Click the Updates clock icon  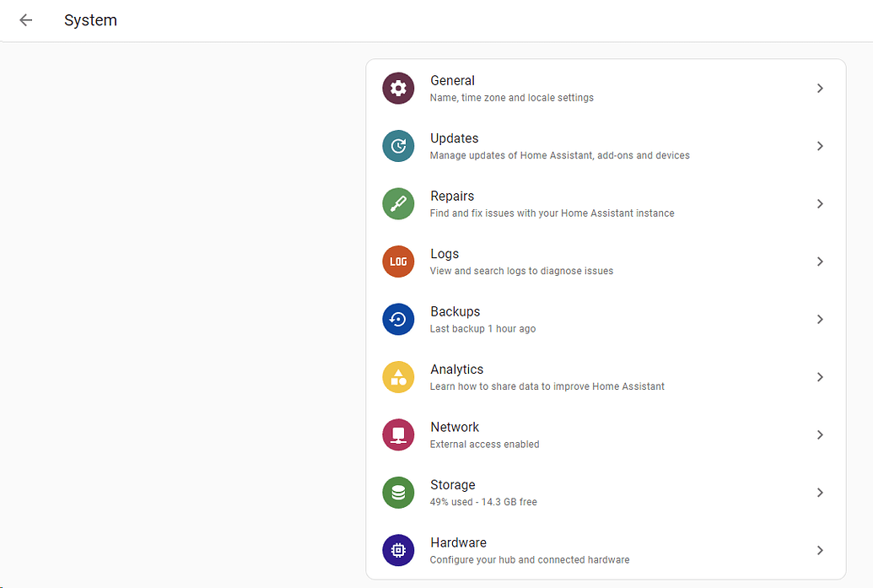click(x=398, y=145)
